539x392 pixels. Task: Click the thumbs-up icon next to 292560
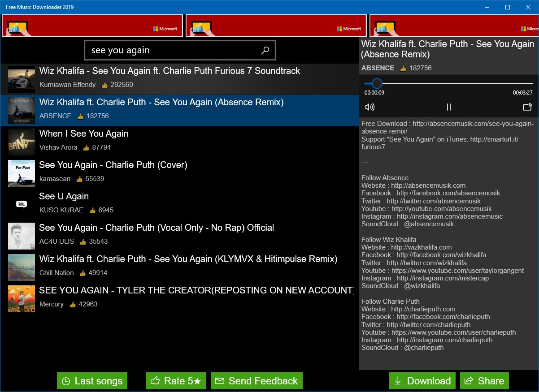(x=104, y=84)
